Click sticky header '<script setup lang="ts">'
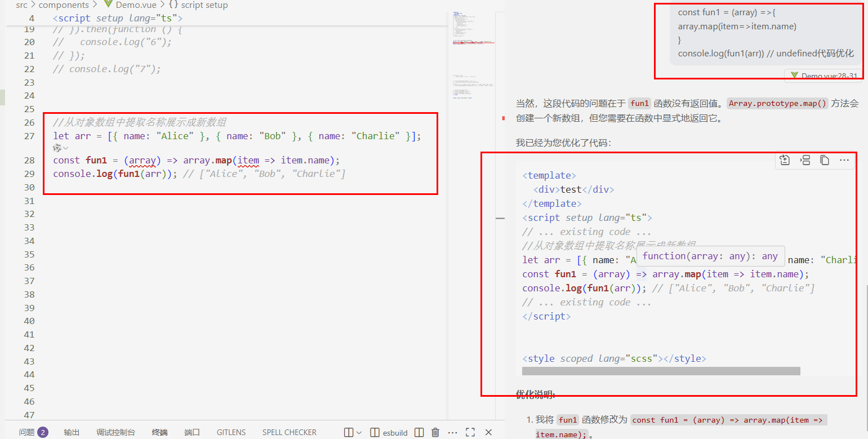Viewport: 868px width, 439px height. coord(118,18)
